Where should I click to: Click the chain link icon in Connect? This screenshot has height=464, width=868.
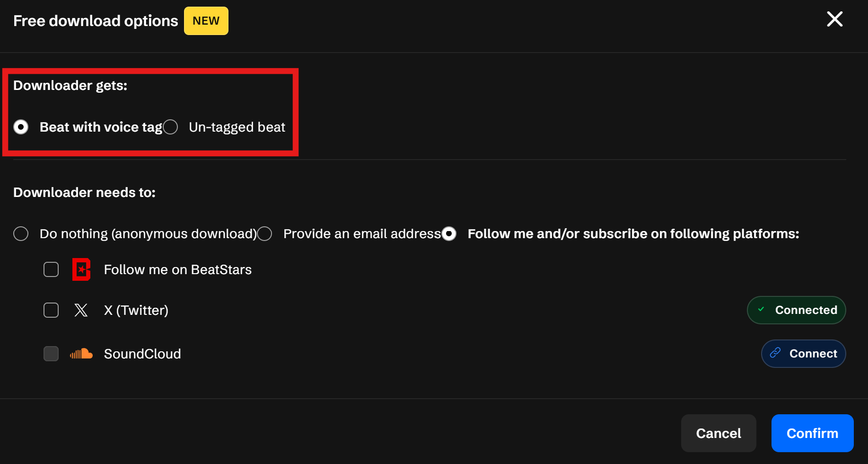point(775,353)
